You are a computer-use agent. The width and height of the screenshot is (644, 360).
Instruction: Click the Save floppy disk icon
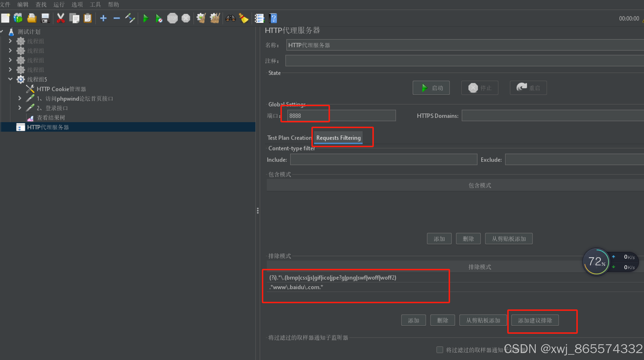click(45, 18)
